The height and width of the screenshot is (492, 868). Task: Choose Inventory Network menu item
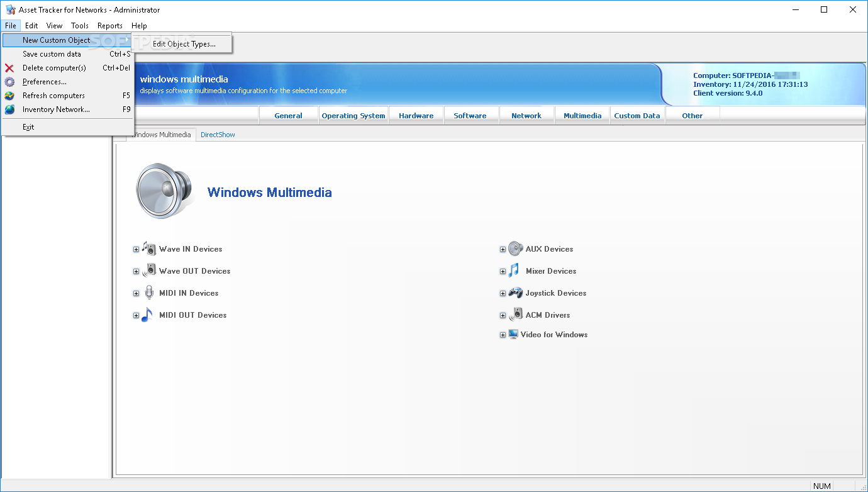click(x=67, y=109)
